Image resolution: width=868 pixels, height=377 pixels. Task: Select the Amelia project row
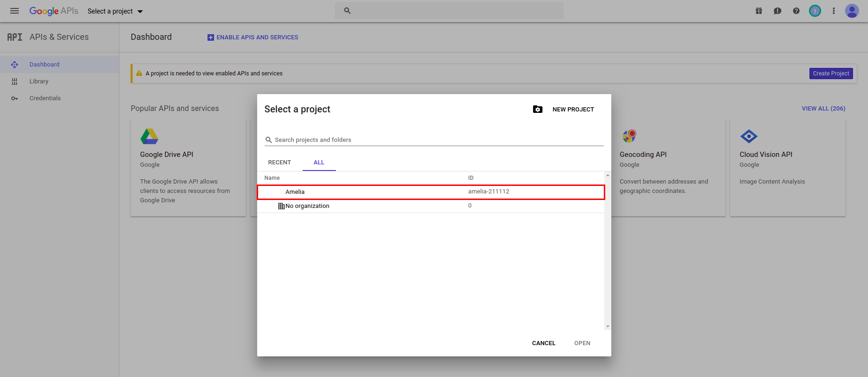click(431, 192)
